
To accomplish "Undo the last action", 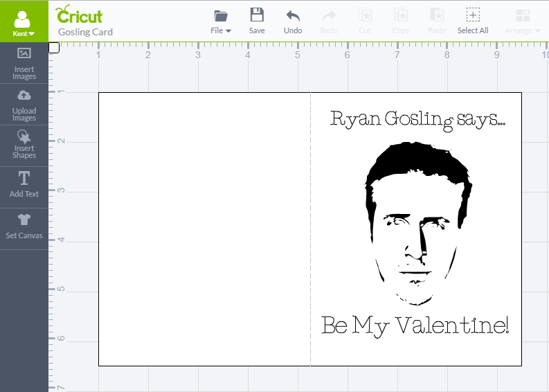I will point(293,21).
